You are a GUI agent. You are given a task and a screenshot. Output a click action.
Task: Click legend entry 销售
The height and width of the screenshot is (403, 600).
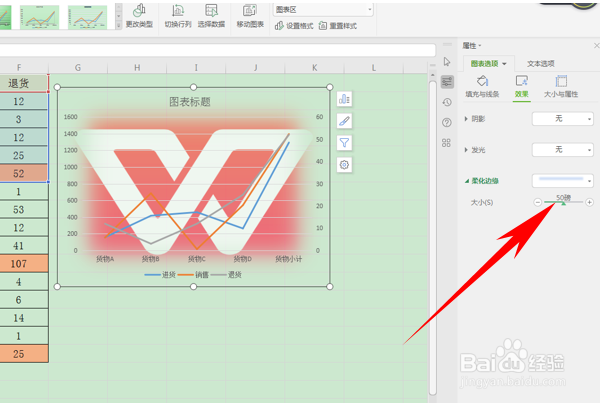click(x=193, y=274)
